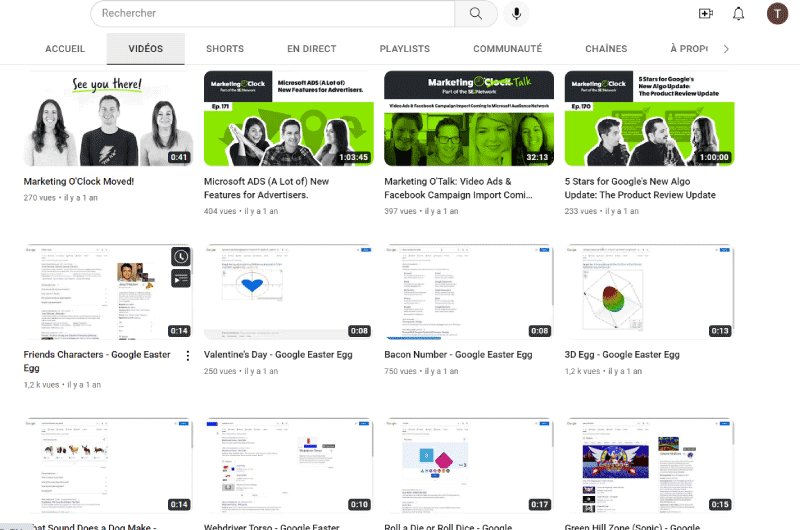Start voice search with microphone icon
The height and width of the screenshot is (530, 800).
516,13
